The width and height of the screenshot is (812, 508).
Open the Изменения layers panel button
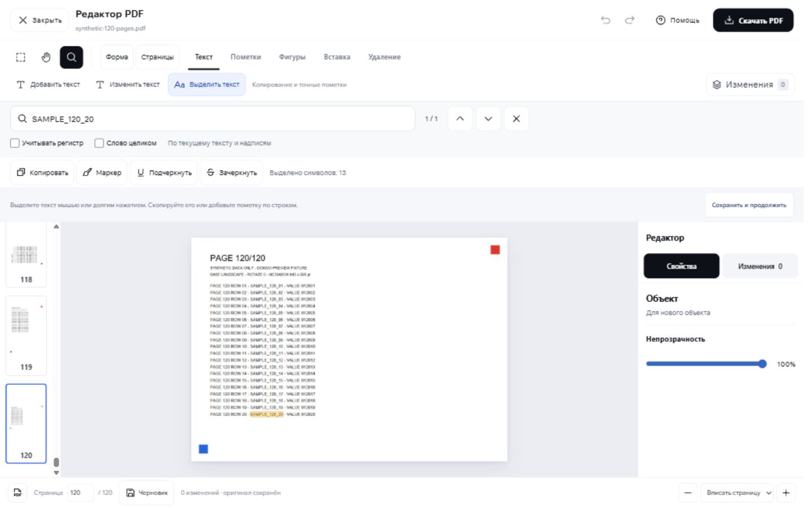tap(750, 85)
